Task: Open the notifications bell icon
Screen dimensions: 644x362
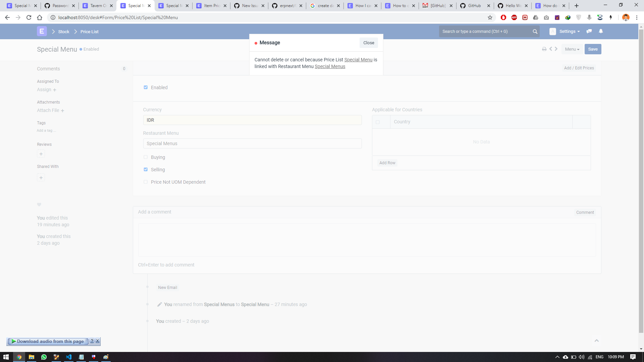Action: click(601, 31)
